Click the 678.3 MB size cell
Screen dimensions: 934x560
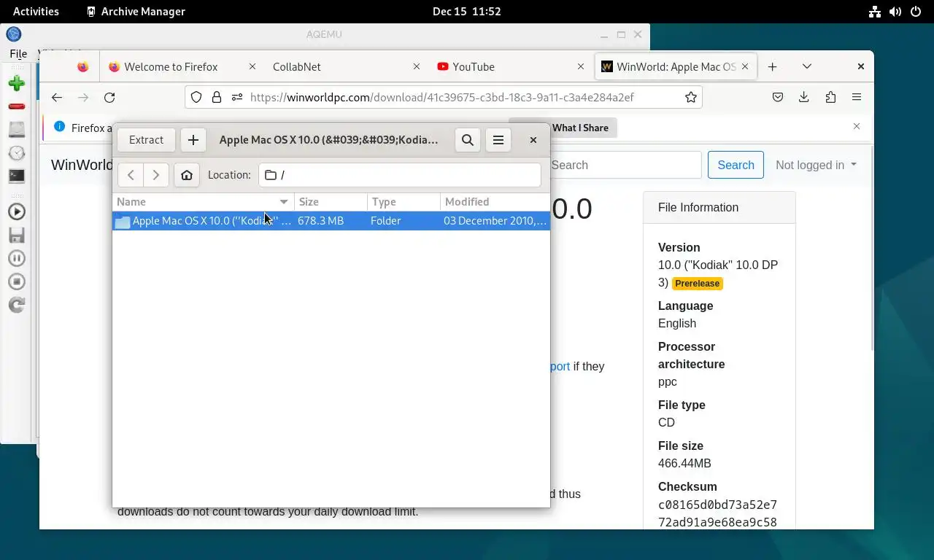(x=320, y=221)
